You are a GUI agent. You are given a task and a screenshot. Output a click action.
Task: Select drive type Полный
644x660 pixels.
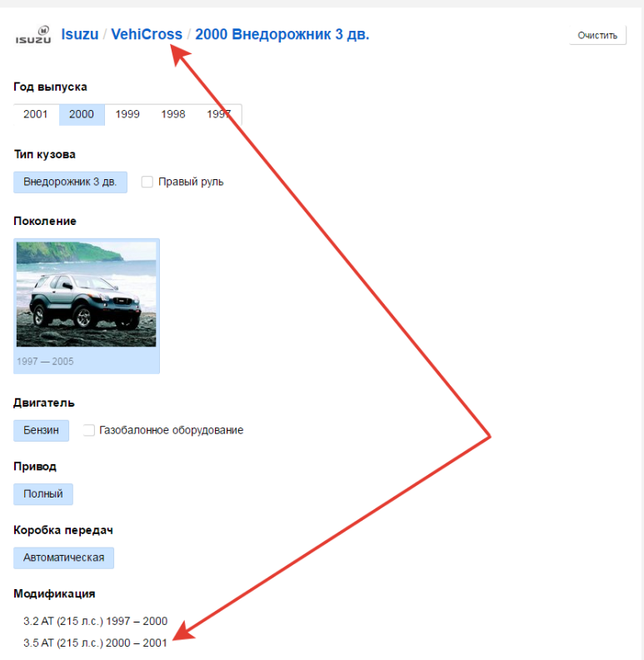43,494
